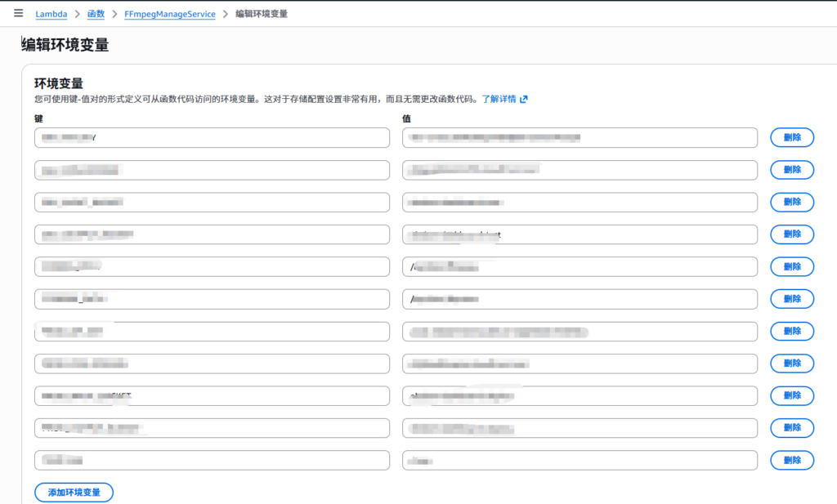Navigate to FFmpegManageService breadcrumb
The height and width of the screenshot is (504, 837).
(x=170, y=14)
